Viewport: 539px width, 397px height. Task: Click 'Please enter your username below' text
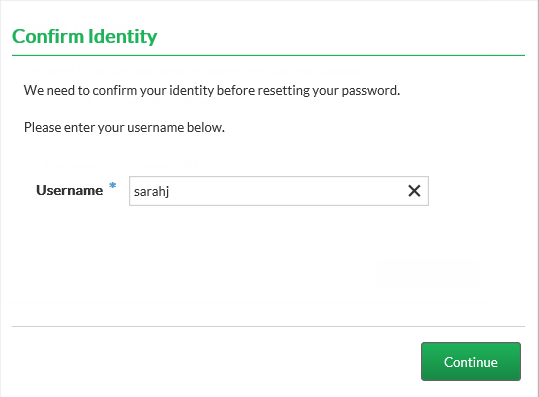point(124,128)
